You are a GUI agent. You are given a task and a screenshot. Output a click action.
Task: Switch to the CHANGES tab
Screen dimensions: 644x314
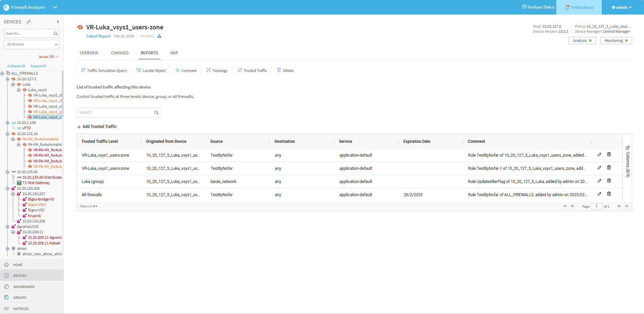point(119,53)
